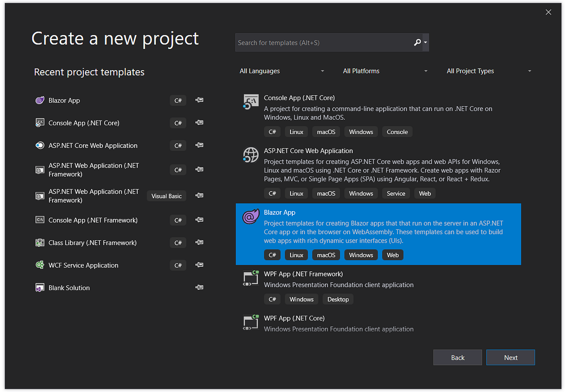The width and height of the screenshot is (565, 392).
Task: Click the WPF App (.NET Core) template icon
Action: (x=250, y=322)
